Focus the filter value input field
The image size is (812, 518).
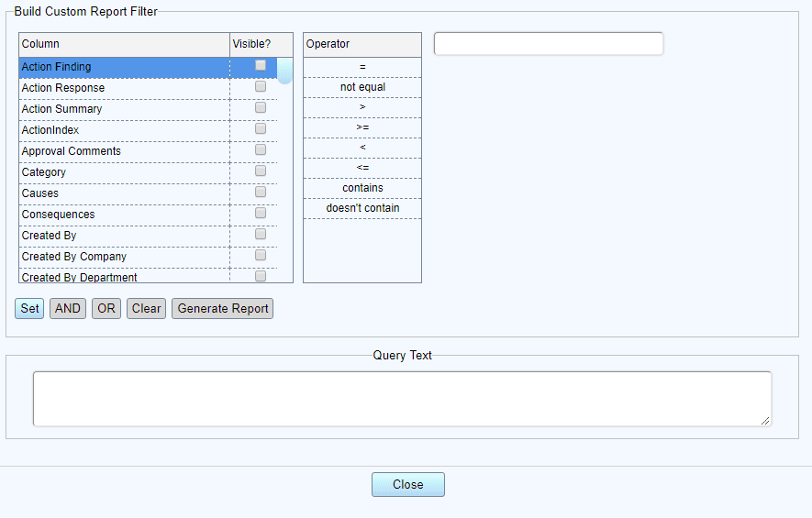coord(549,43)
